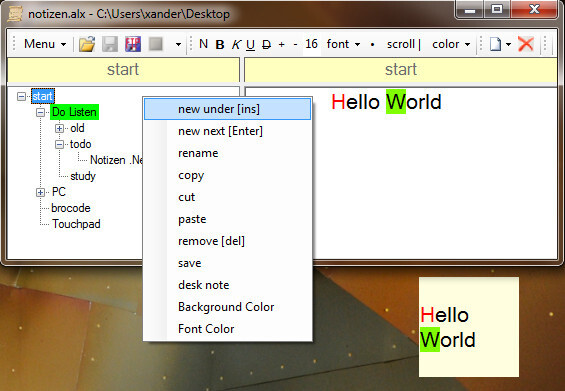Click the FTP upload icon
The image size is (565, 391).
[x=133, y=44]
